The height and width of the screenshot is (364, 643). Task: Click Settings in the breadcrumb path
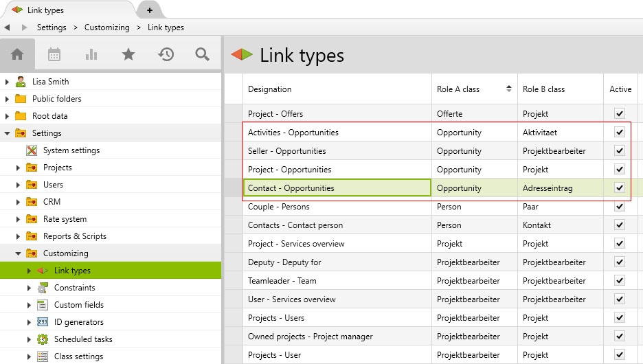coord(52,27)
